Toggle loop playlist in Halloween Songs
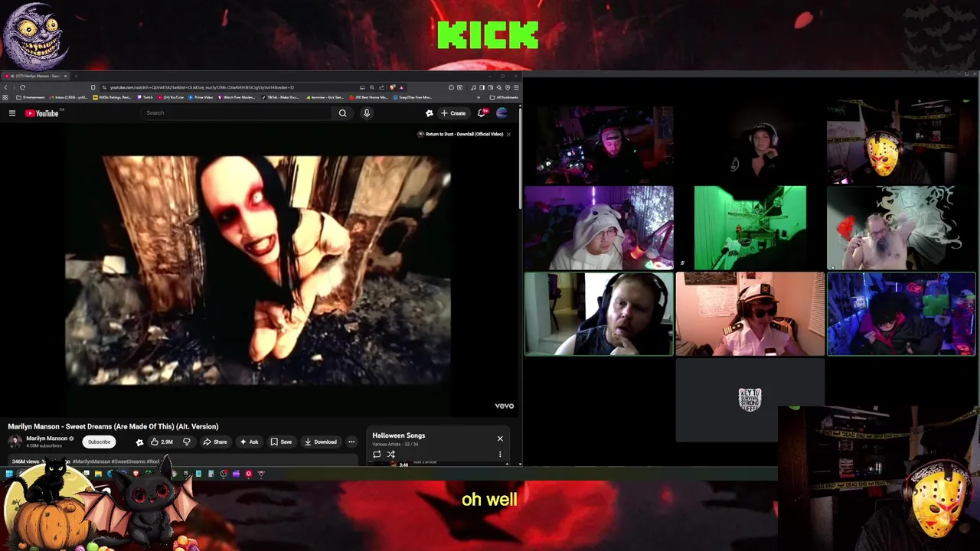The width and height of the screenshot is (980, 551). 377,454
